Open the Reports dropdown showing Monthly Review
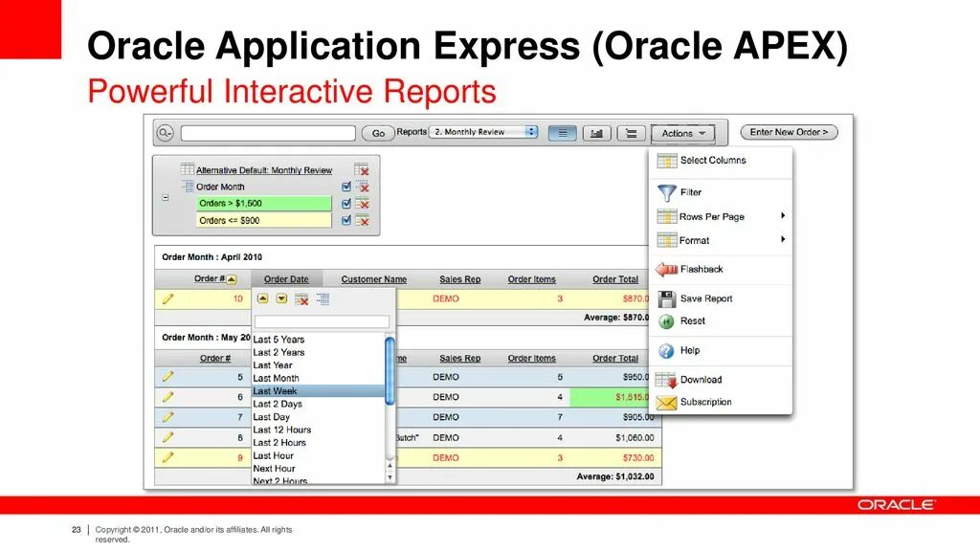This screenshot has height=551, width=980. coord(483,132)
